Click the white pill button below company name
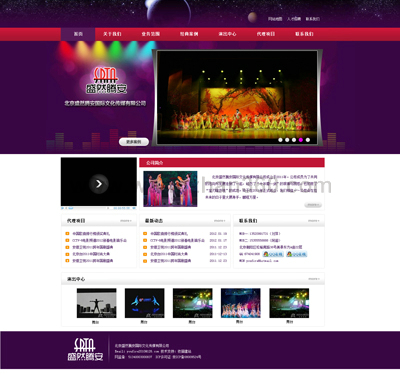 tap(134, 142)
